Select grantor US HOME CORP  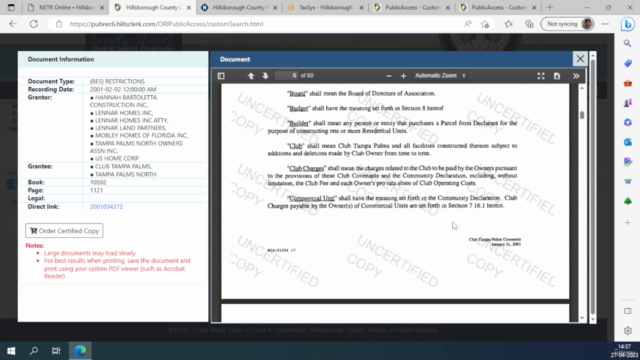click(117, 158)
